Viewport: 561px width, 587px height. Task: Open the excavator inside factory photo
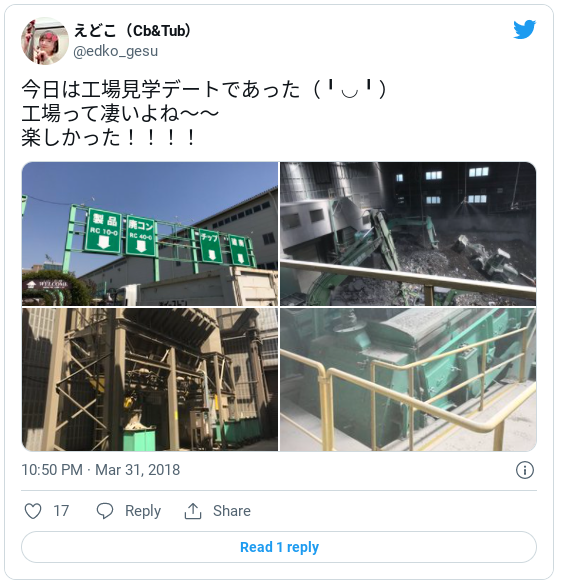coord(408,234)
